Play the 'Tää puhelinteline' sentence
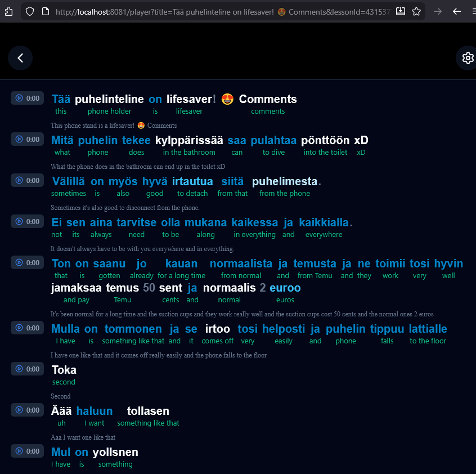This screenshot has height=474, width=476. [28, 98]
